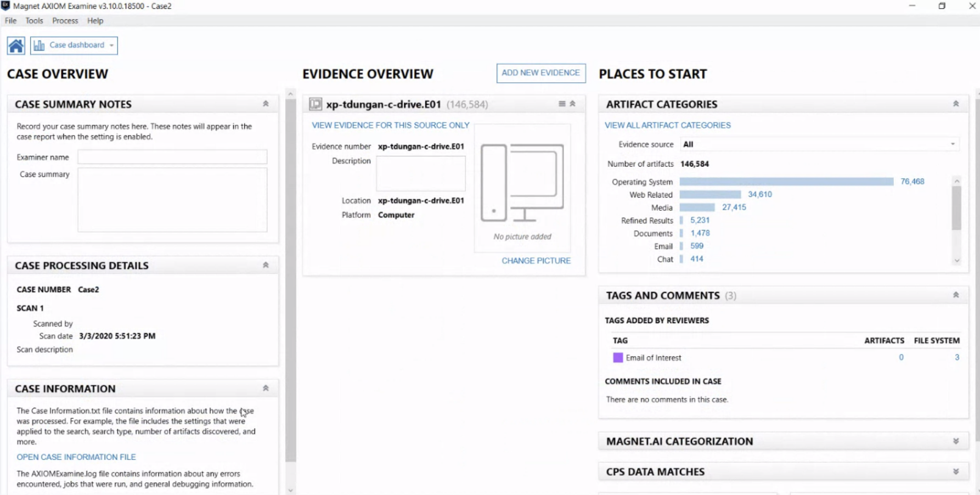The width and height of the screenshot is (980, 495).
Task: Minimize the AXIOM Examine window
Action: (912, 6)
